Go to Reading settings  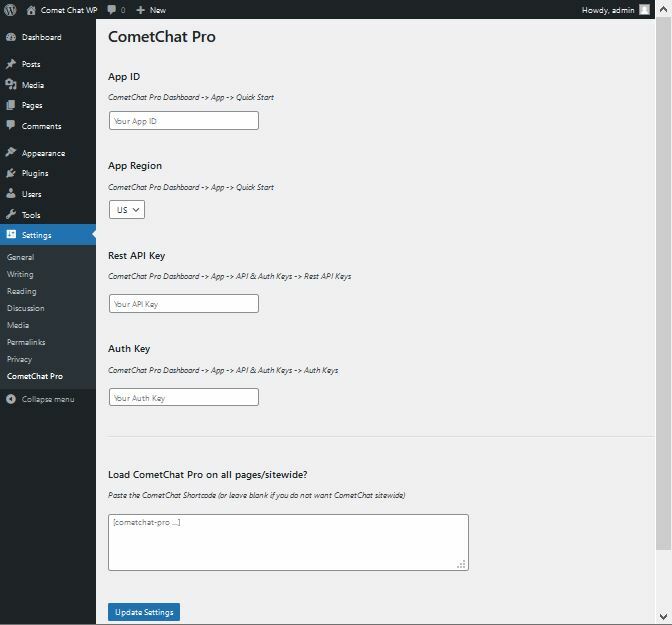click(x=21, y=291)
